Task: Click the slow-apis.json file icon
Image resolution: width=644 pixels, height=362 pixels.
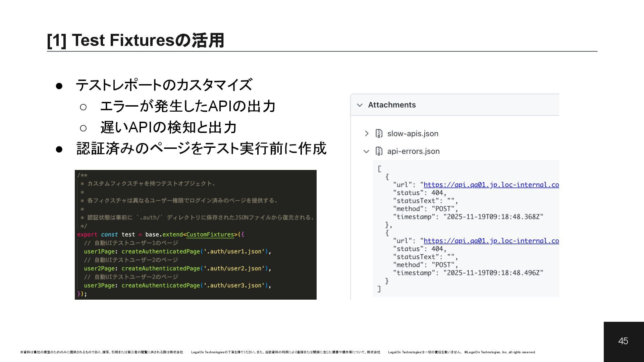Action: pyautogui.click(x=379, y=133)
